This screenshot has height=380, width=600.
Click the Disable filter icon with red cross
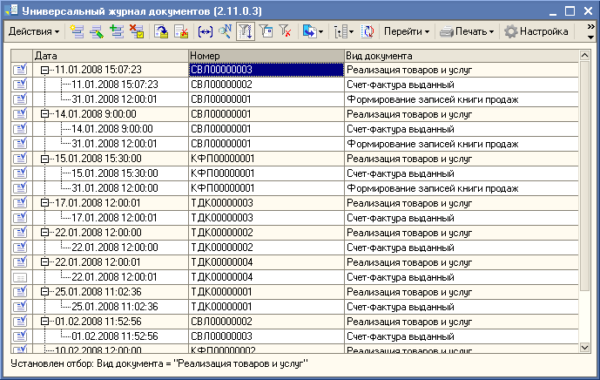285,32
